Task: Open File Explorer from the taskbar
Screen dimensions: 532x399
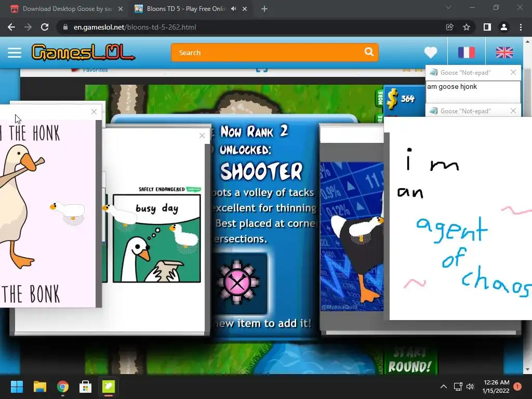Action: 39,387
